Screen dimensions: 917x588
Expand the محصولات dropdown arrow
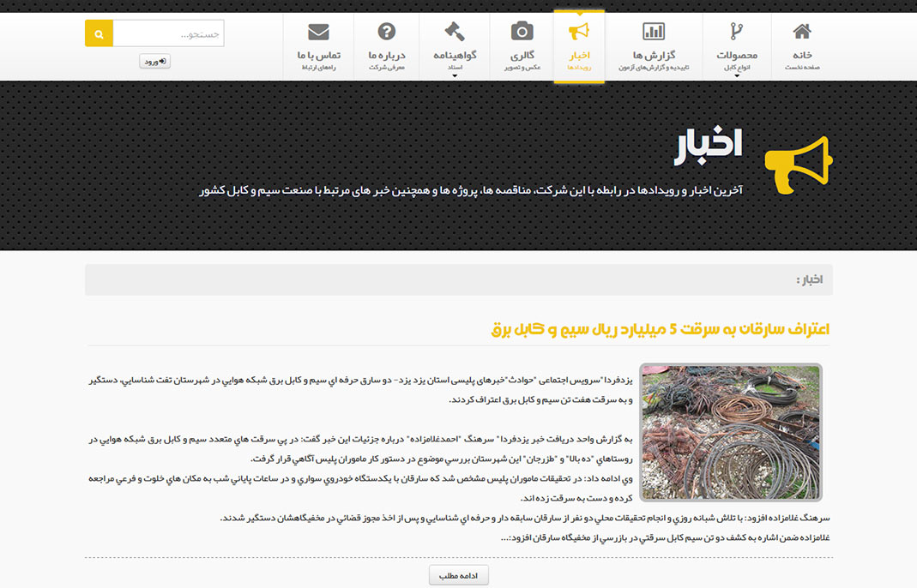736,75
